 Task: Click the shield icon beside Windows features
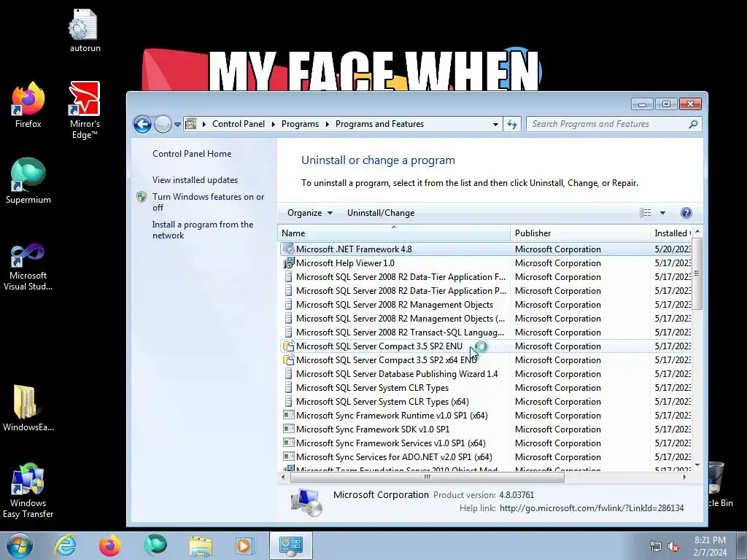point(142,197)
